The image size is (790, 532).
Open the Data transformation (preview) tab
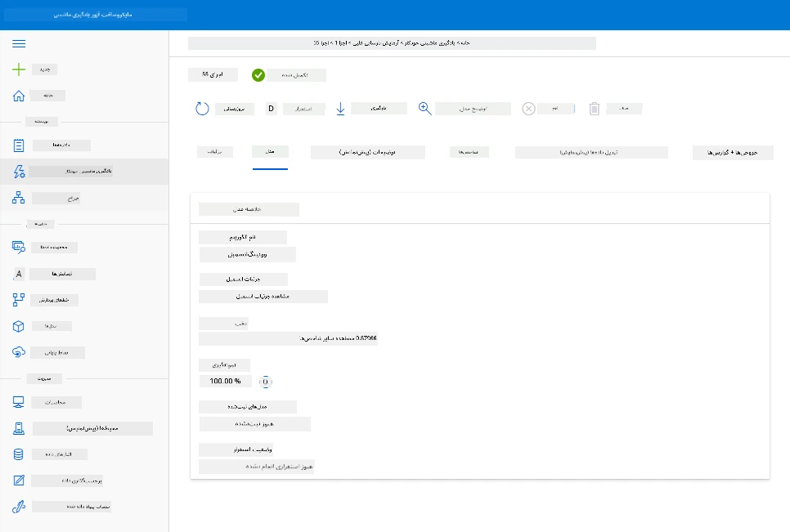pyautogui.click(x=591, y=152)
